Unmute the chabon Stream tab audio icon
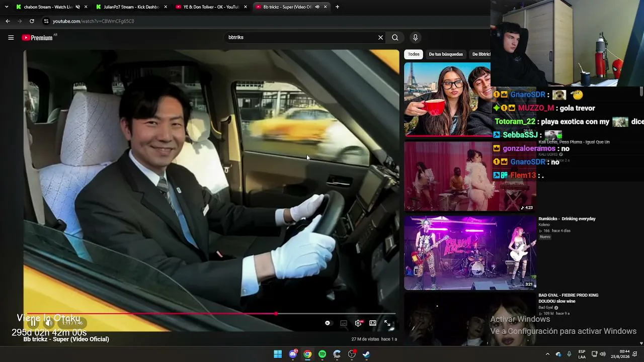This screenshot has height=362, width=644. 77,7
